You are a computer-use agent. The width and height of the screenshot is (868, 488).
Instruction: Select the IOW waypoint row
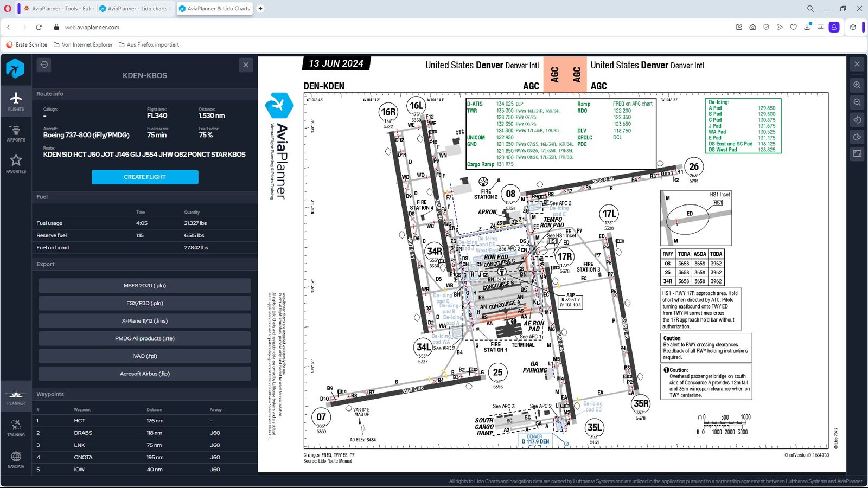(145, 470)
